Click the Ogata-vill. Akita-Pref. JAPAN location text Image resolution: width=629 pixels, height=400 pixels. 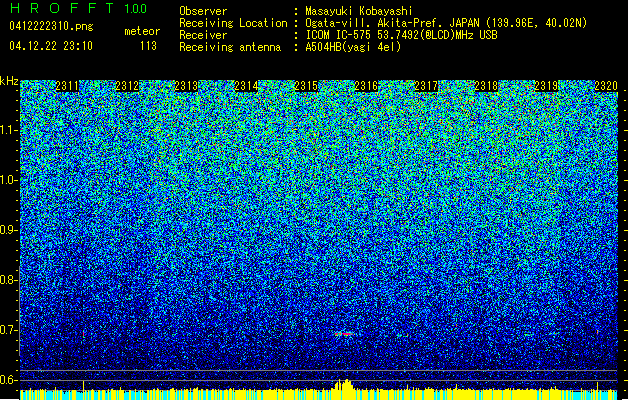click(446, 23)
